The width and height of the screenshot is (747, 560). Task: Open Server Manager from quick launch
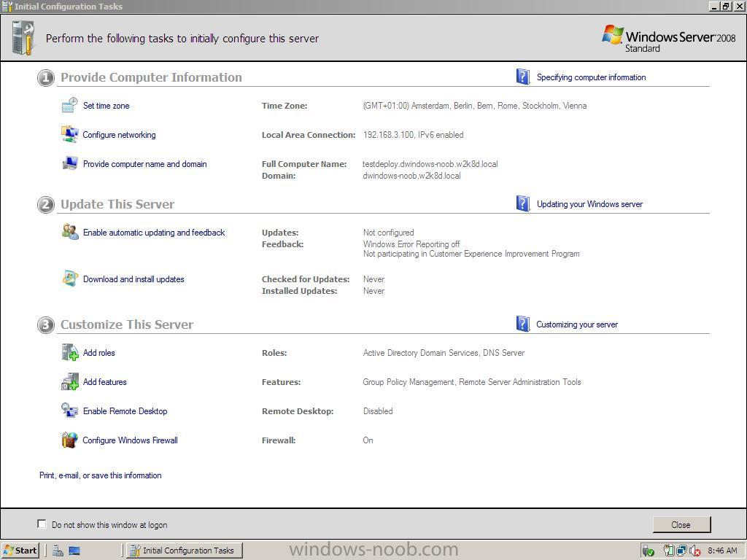[x=58, y=551]
